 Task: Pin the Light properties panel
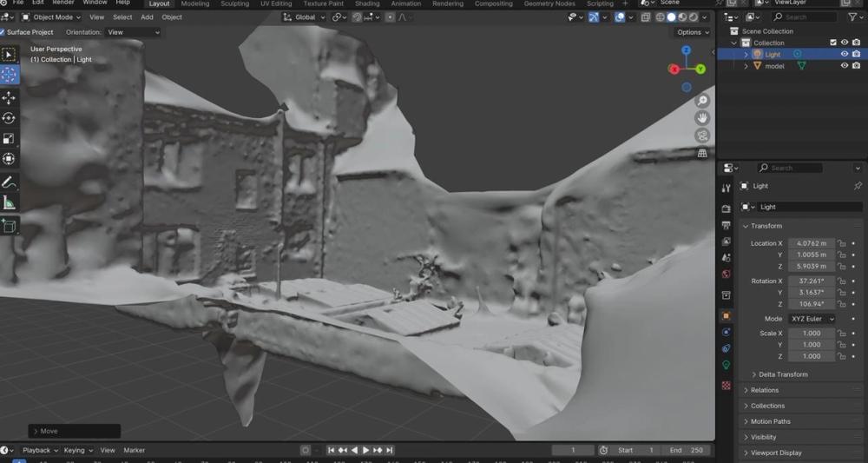click(858, 186)
